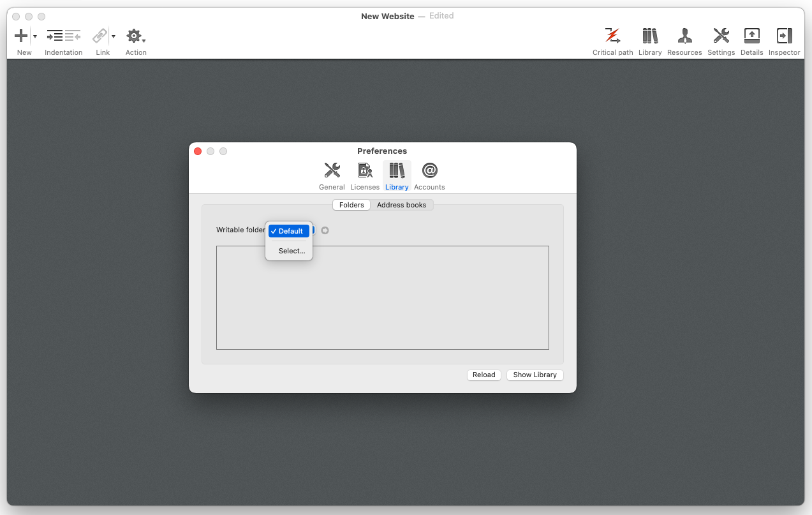Image resolution: width=812 pixels, height=515 pixels.
Task: Select the Address books segment
Action: pyautogui.click(x=401, y=205)
